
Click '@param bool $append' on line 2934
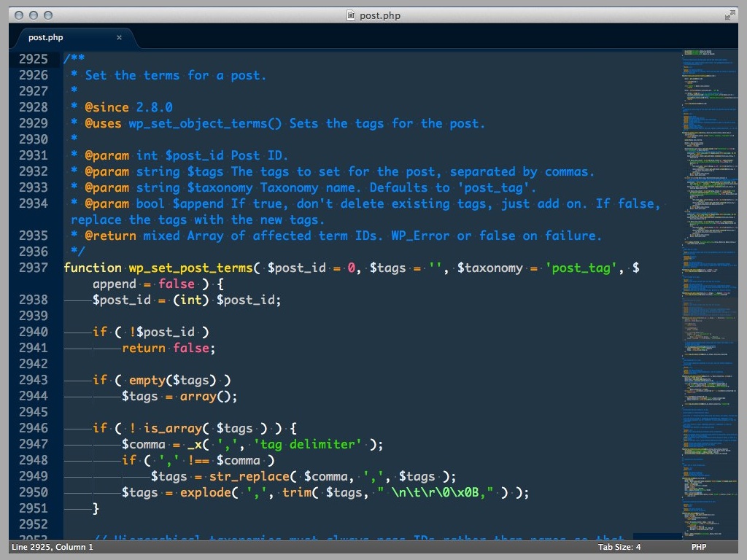155,204
